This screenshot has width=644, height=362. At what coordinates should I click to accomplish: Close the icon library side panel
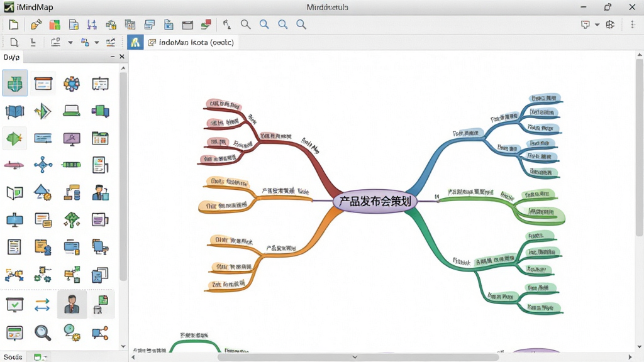pyautogui.click(x=121, y=57)
